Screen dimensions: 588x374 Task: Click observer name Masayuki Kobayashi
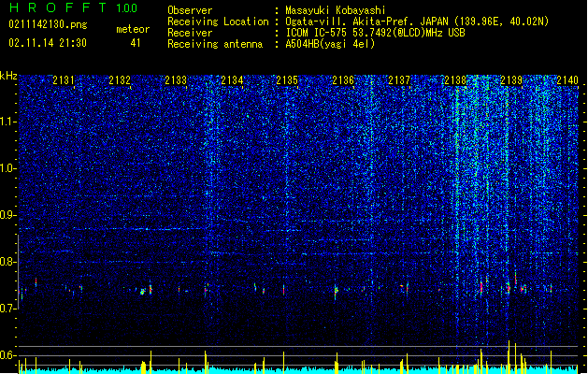click(336, 10)
